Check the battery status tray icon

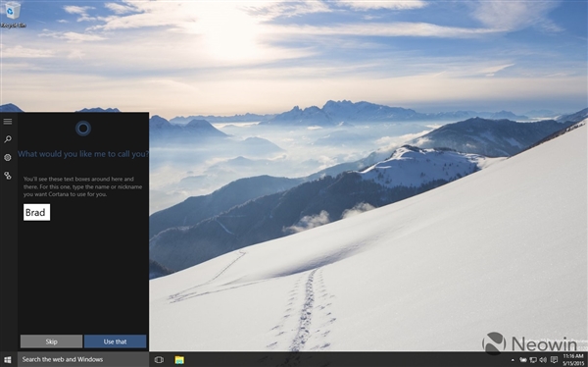[x=523, y=360]
